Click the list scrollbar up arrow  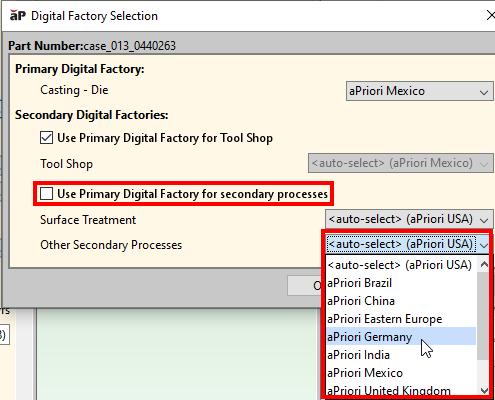tap(484, 265)
